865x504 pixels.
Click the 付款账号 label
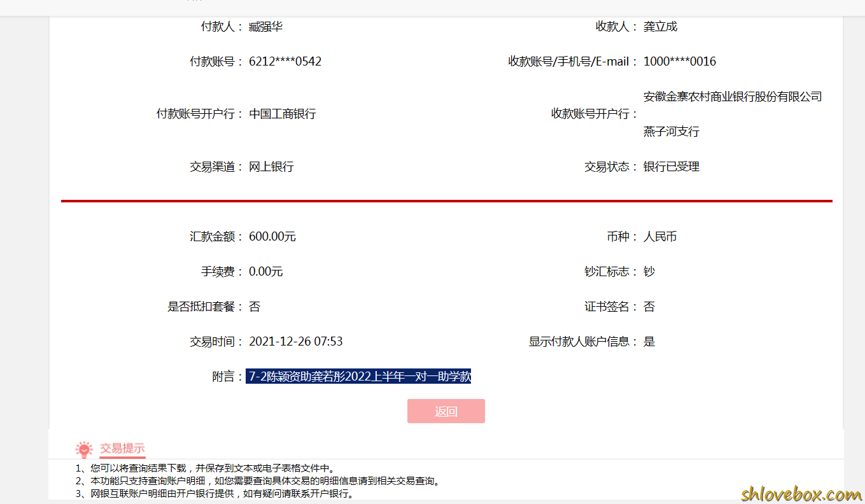(x=216, y=62)
